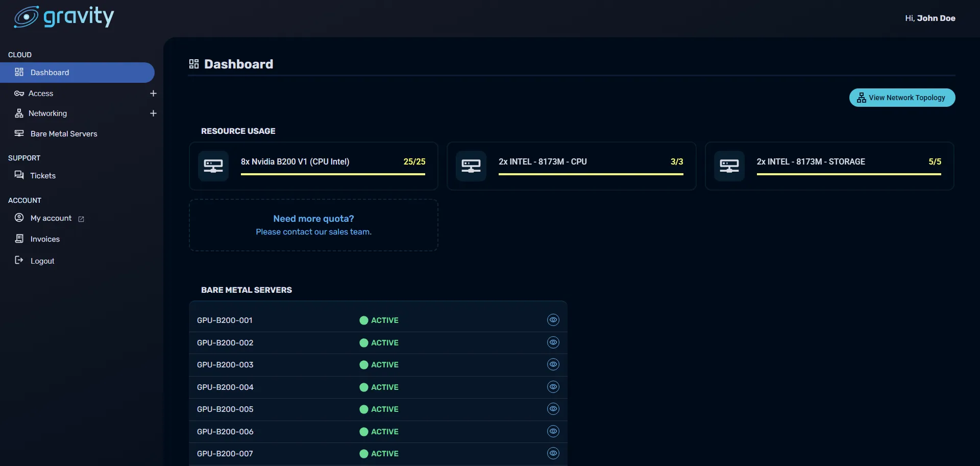The width and height of the screenshot is (980, 466).
Task: Click the Dashboard grid icon in sidebar
Action: (x=19, y=72)
